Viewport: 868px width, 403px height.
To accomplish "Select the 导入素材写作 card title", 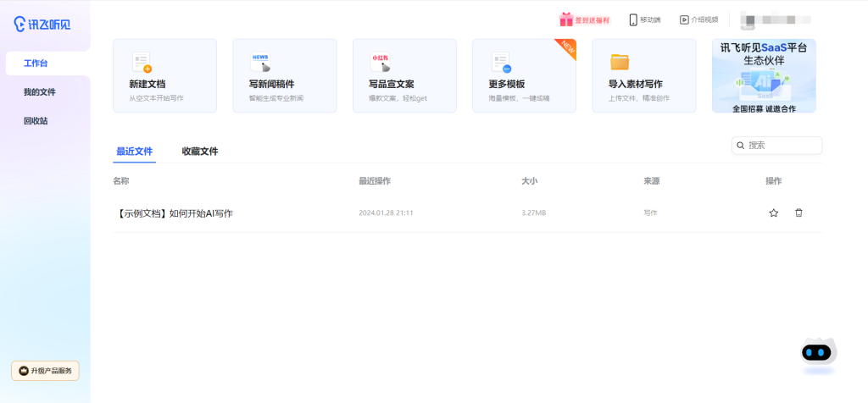I will pyautogui.click(x=636, y=84).
